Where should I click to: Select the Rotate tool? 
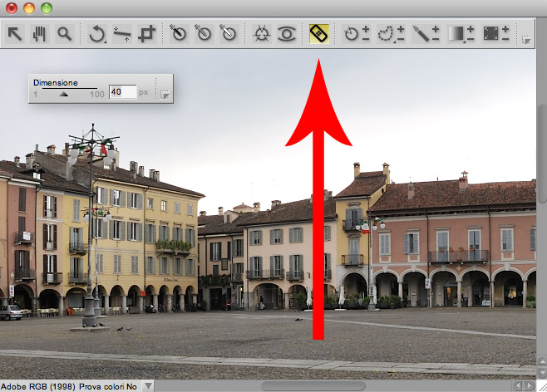click(97, 34)
